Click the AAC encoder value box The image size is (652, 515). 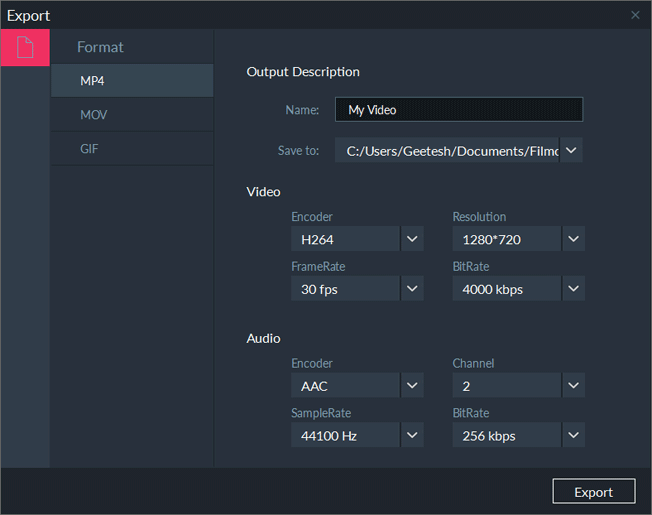pos(345,385)
